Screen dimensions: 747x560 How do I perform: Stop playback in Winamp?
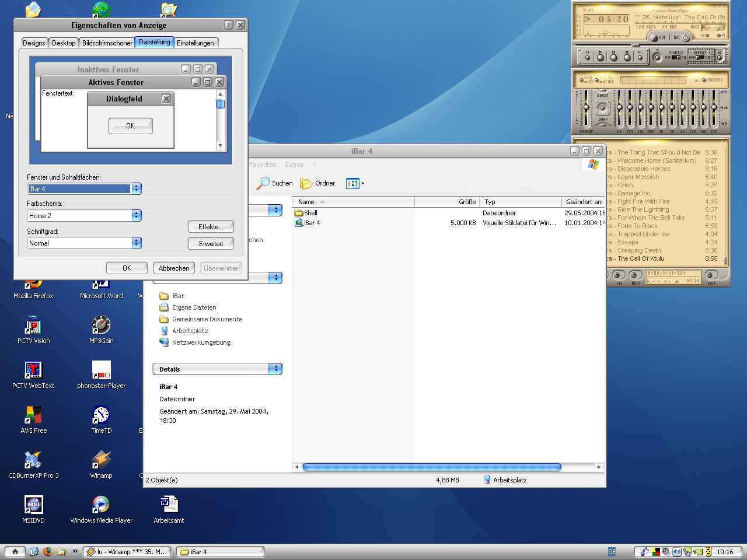[627, 58]
